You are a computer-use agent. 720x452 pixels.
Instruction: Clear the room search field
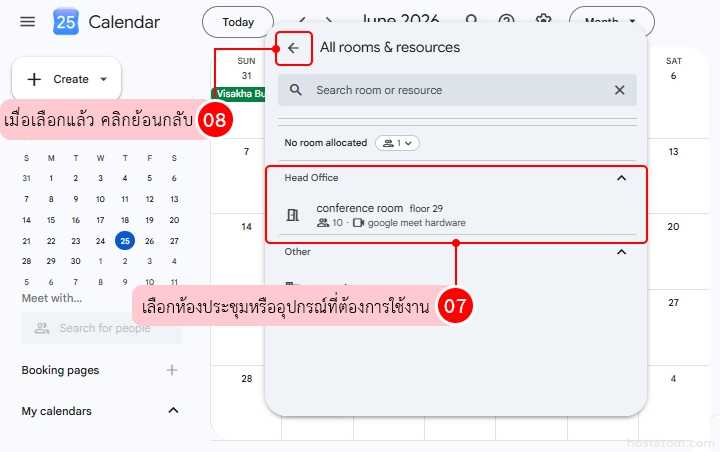click(619, 90)
